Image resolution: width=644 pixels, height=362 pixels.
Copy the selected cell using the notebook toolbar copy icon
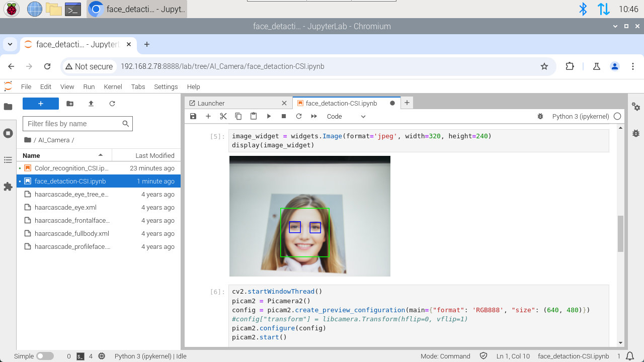point(238,116)
